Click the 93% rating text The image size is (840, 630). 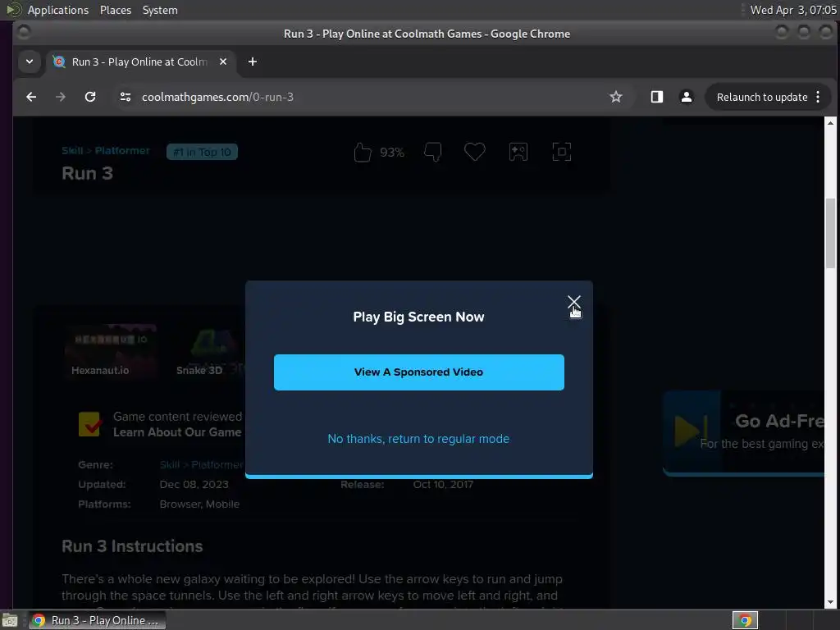point(392,153)
